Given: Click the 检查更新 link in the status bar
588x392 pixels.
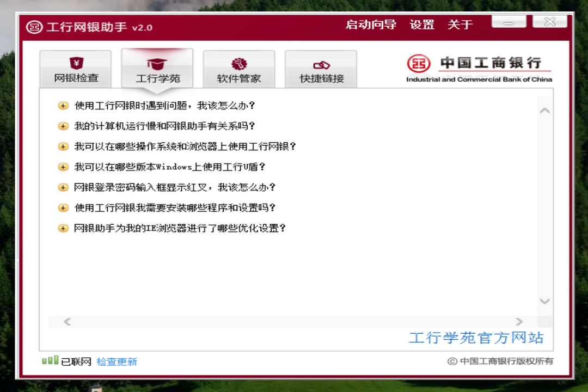Looking at the screenshot, I should 117,361.
